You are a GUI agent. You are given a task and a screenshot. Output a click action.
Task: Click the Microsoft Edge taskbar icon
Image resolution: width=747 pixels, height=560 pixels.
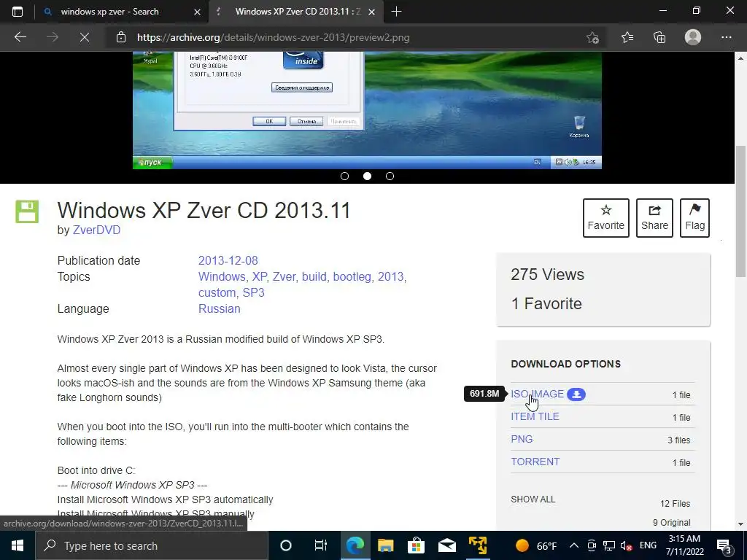355,545
